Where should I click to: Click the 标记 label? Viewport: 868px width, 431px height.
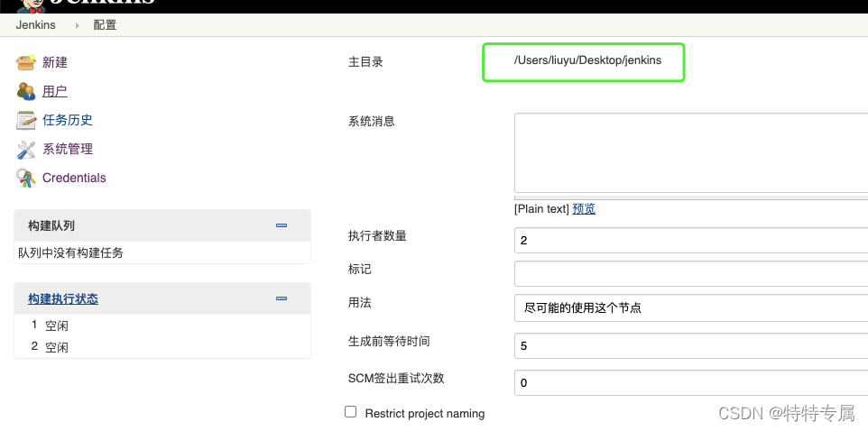coord(359,270)
